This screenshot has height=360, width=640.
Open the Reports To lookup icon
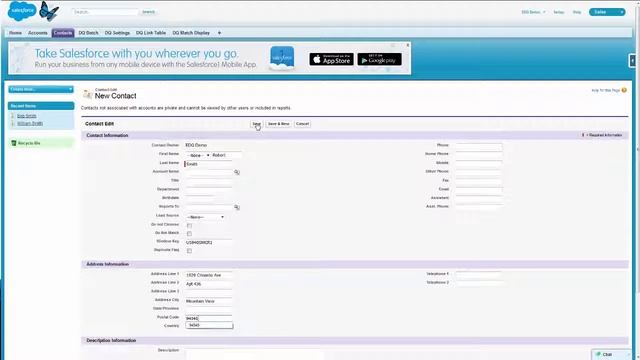point(237,207)
